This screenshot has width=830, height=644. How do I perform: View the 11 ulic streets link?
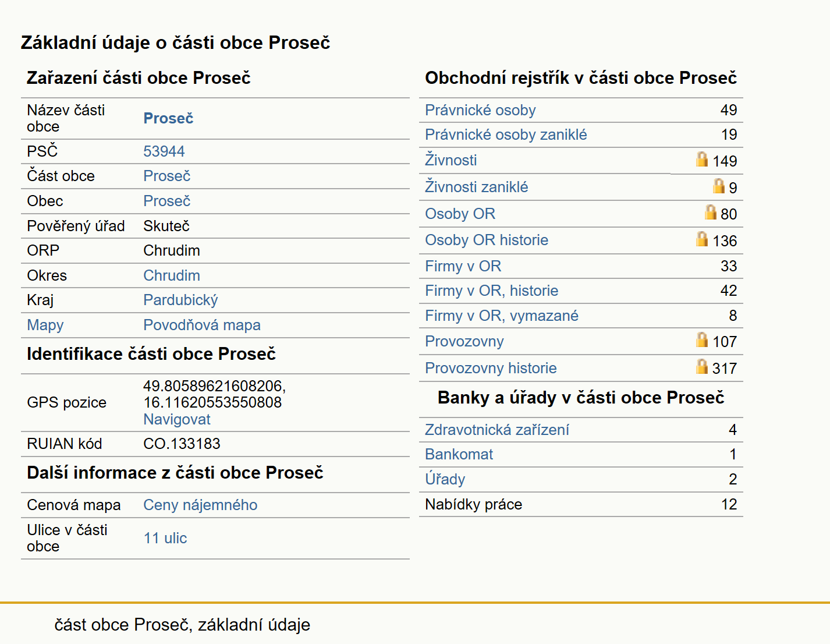coord(165,538)
